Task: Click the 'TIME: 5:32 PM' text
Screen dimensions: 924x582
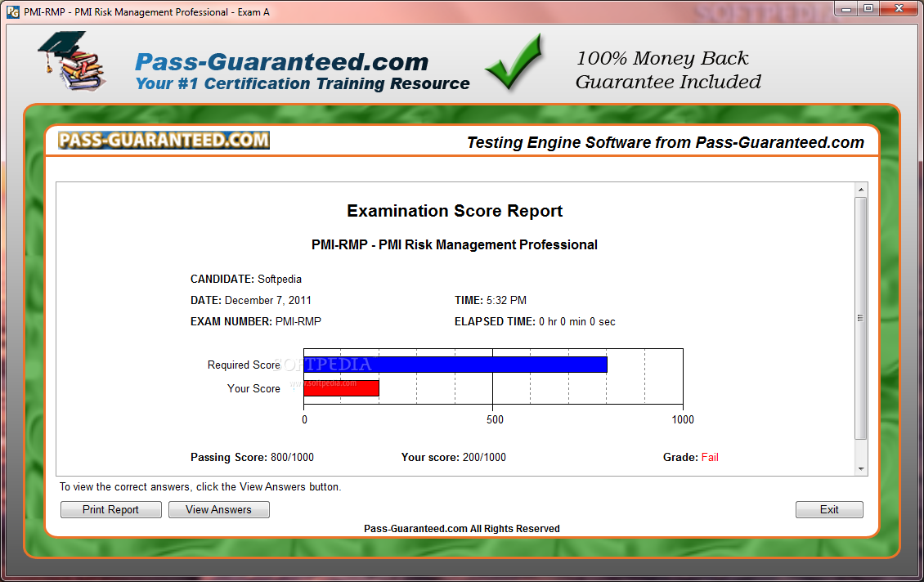Action: pos(491,301)
